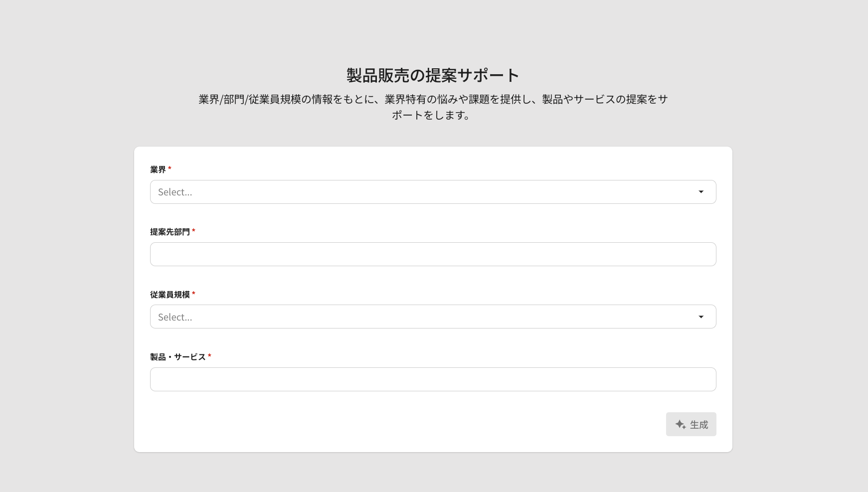Click the sparkle icon on 生成 button
Viewport: 868px width, 492px height.
pyautogui.click(x=681, y=424)
